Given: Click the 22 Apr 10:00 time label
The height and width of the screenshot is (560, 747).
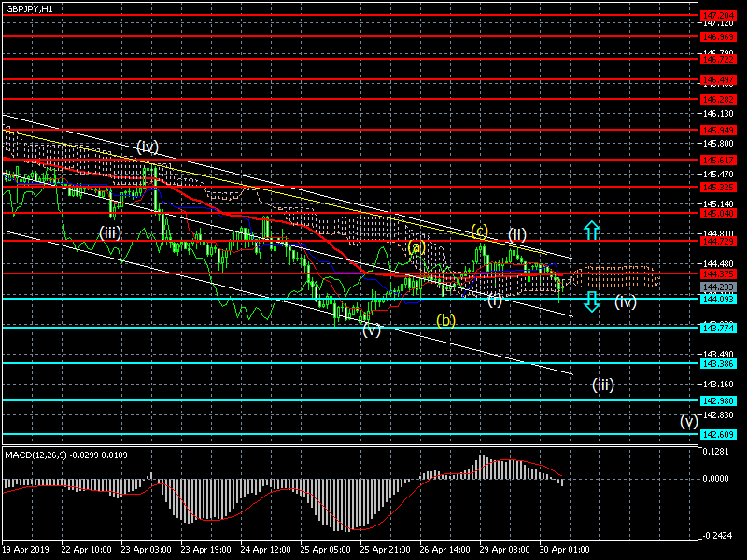Looking at the screenshot, I should click(87, 550).
